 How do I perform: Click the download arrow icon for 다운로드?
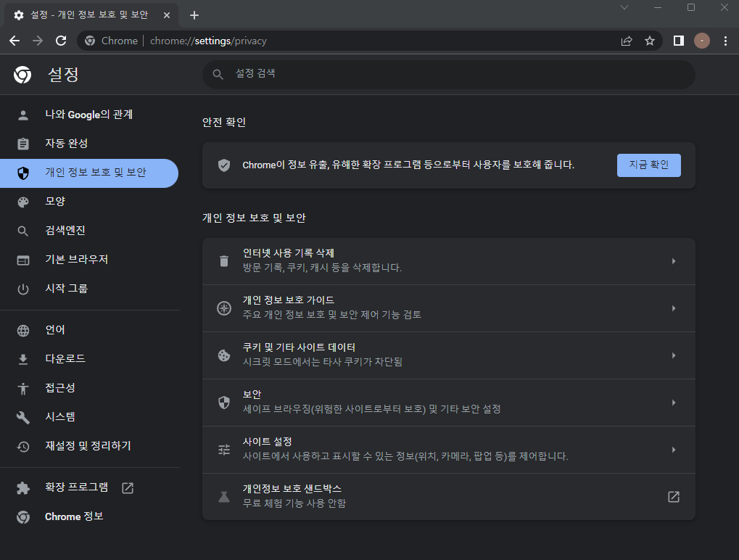23,360
